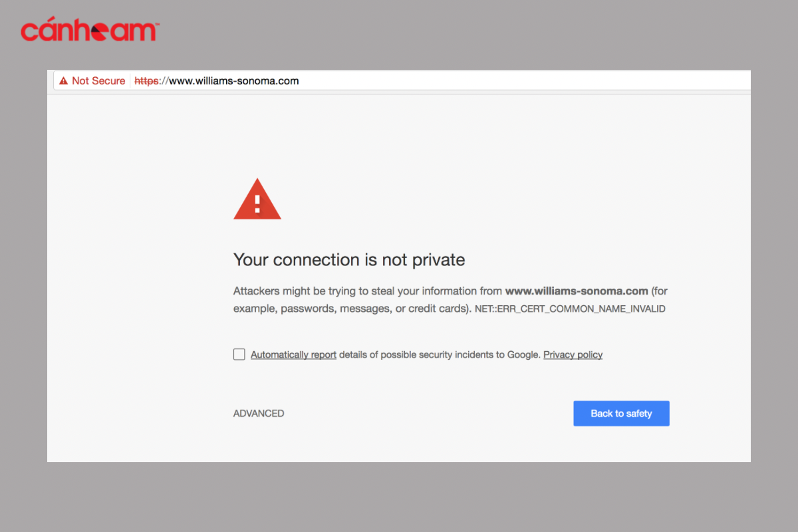Click the NET::ERR_CERT_COMMON_NAME_INVALID error code
The width and height of the screenshot is (798, 532).
[570, 309]
